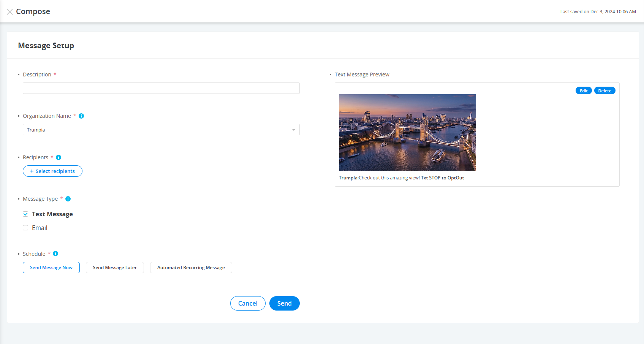Viewport: 644px width, 344px height.
Task: Click the plus icon on Select recipients
Action: (32, 171)
